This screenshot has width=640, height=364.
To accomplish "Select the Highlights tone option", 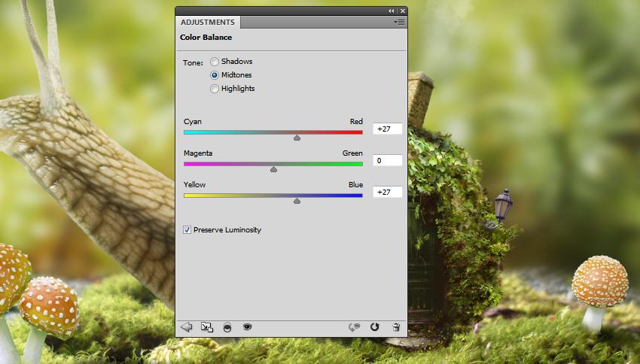I will click(x=215, y=89).
